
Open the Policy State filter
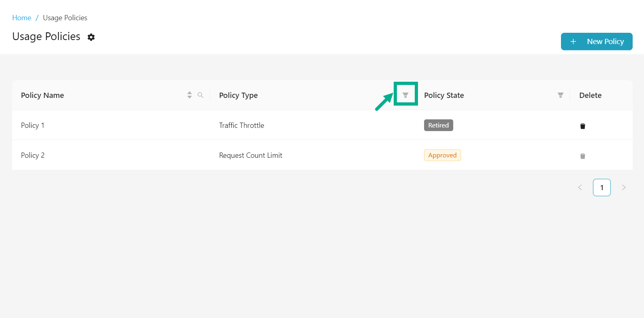[x=561, y=95]
